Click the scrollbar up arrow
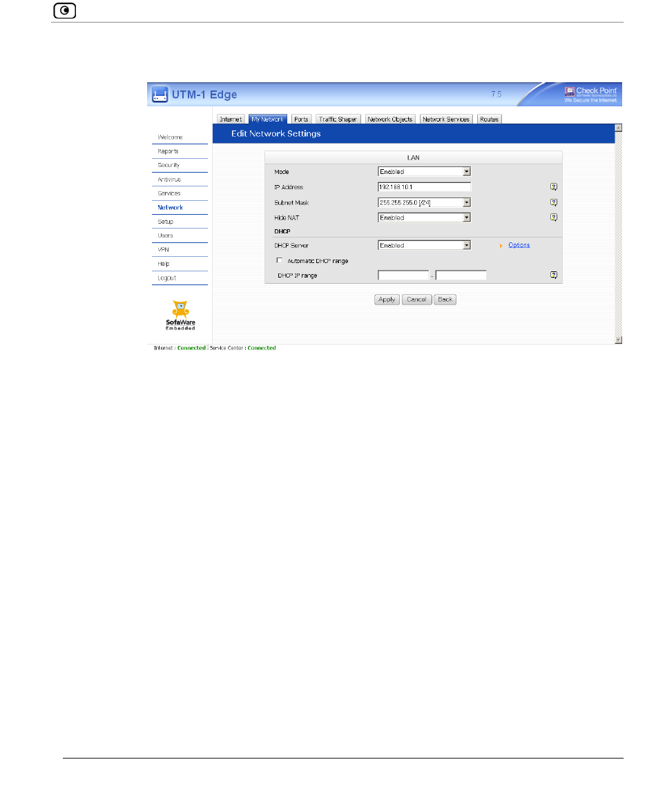This screenshot has height=812, width=656. click(618, 128)
